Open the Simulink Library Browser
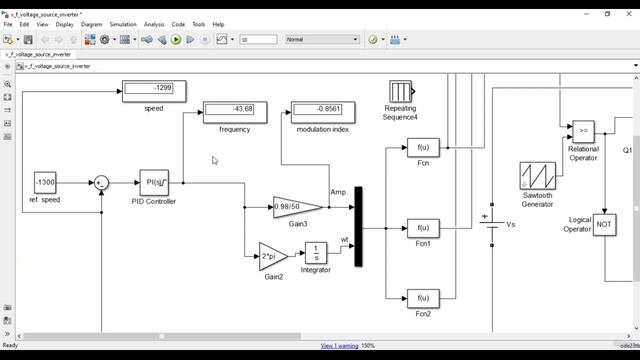 (90, 40)
